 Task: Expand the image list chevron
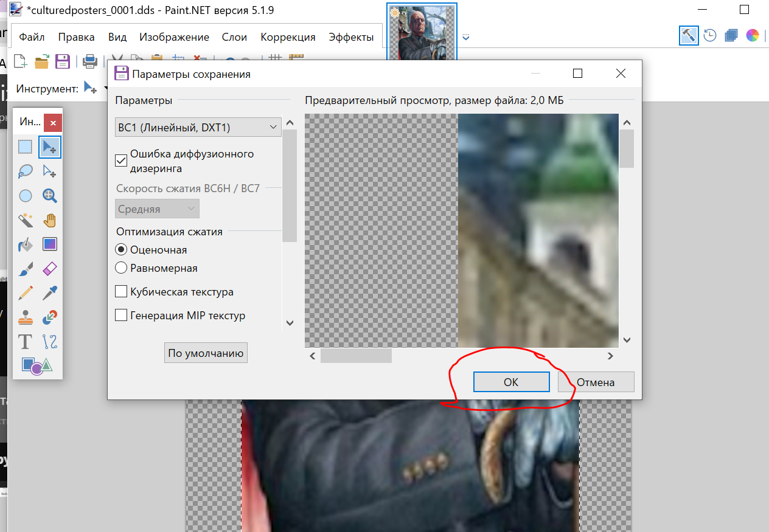(x=466, y=38)
